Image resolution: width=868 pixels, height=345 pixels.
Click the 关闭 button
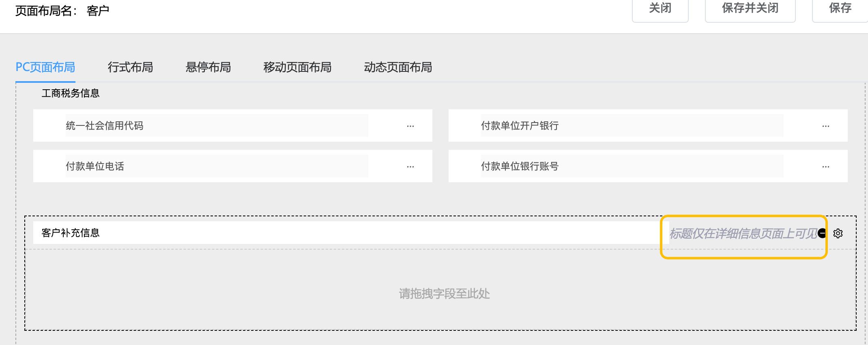[660, 8]
